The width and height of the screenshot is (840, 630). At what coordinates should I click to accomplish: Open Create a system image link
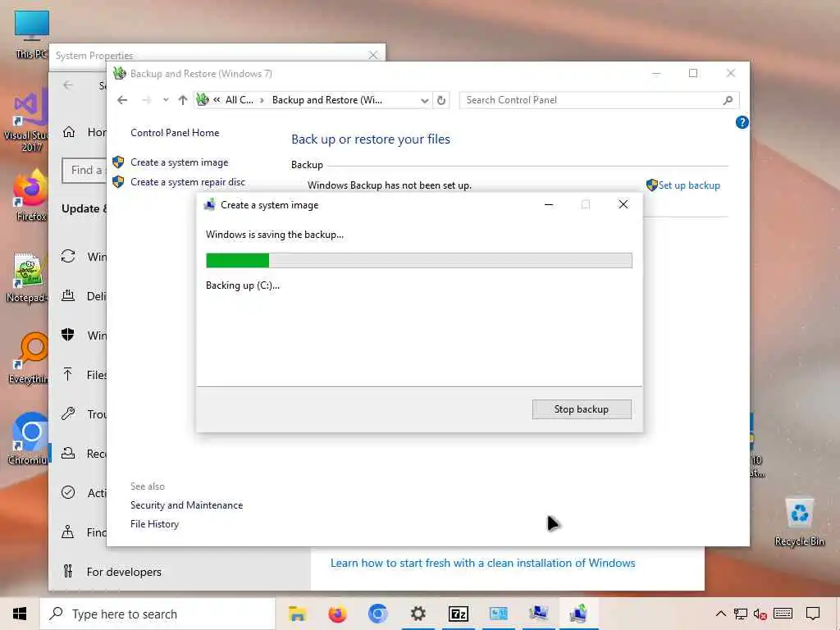pos(179,162)
